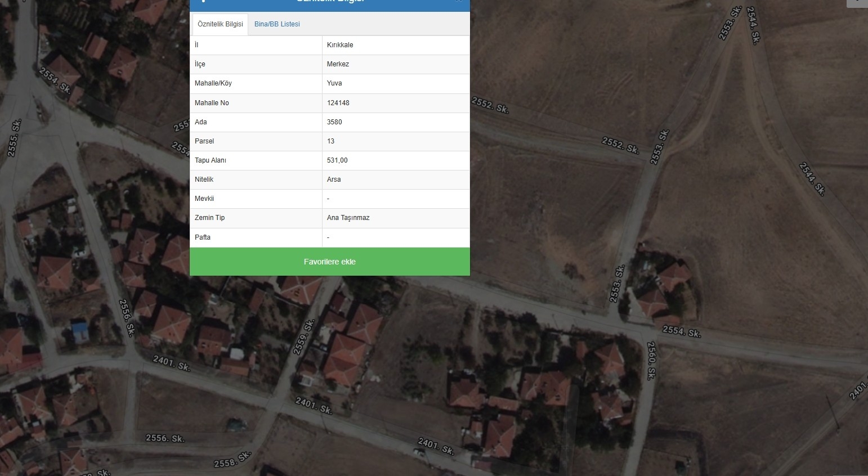The image size is (868, 476).
Task: Select the Parsel value 13
Action: (396, 141)
